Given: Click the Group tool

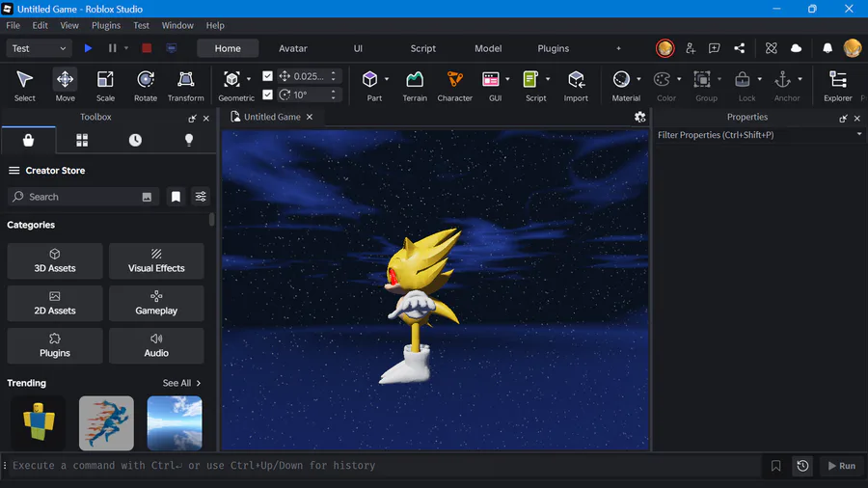Looking at the screenshot, I should click(x=702, y=79).
